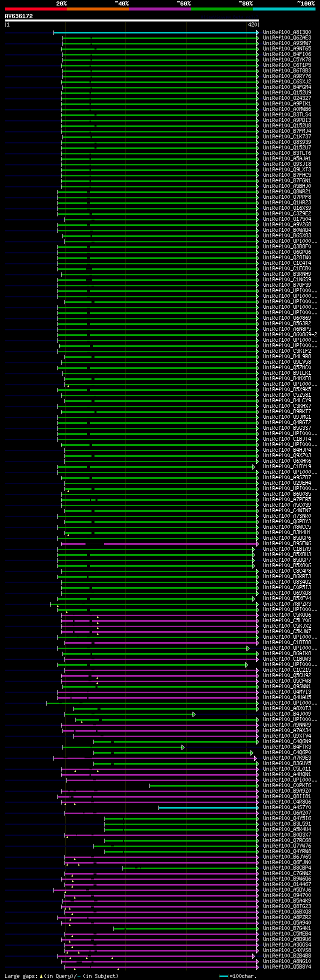Select hit label UniRef100_O24327
The height and width of the screenshot is (980, 320).
pyautogui.click(x=287, y=98)
